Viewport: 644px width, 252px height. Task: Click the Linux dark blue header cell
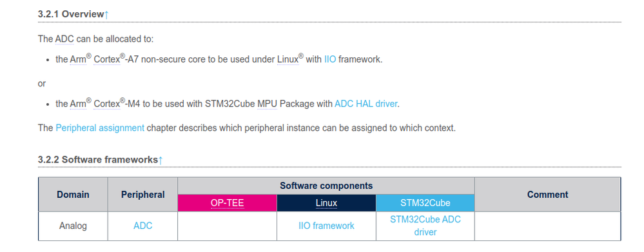327,203
